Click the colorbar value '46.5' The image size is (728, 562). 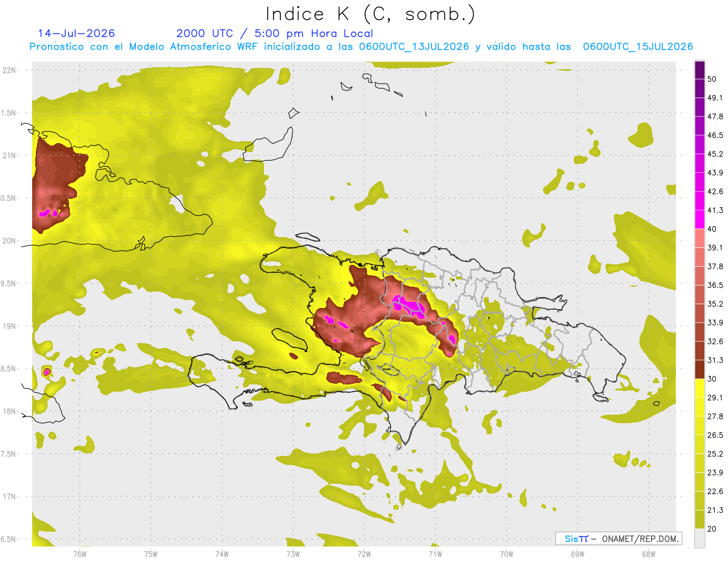point(715,135)
